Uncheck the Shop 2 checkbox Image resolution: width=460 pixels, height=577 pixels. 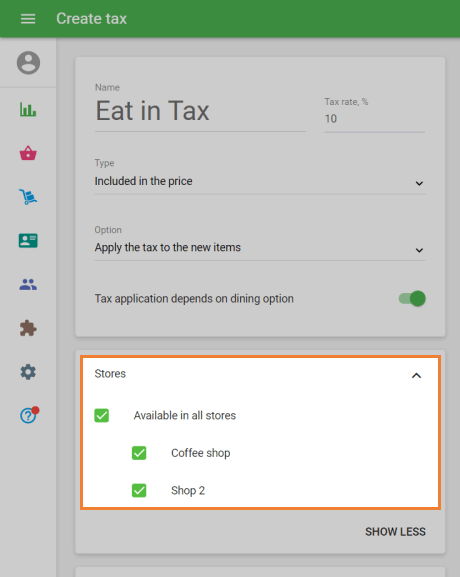[x=139, y=491]
